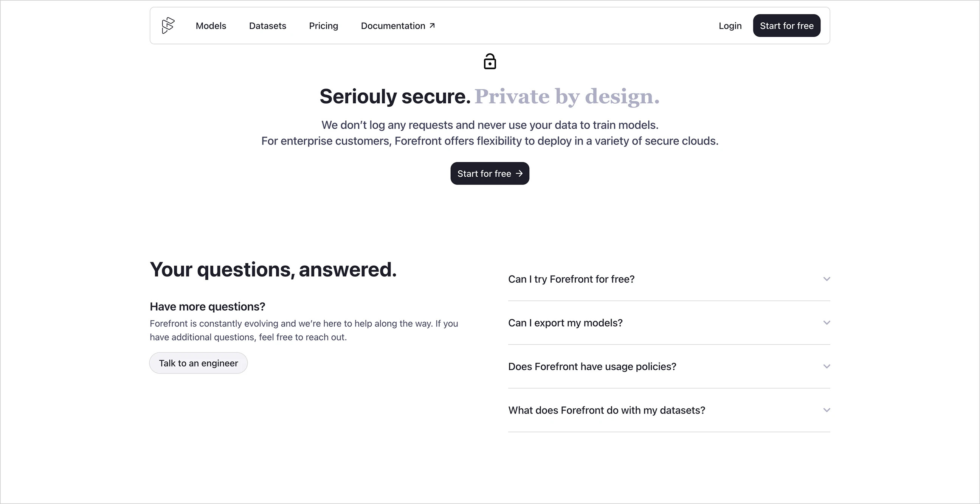980x504 pixels.
Task: Click the arrow in the hero Start for free button
Action: (x=519, y=174)
